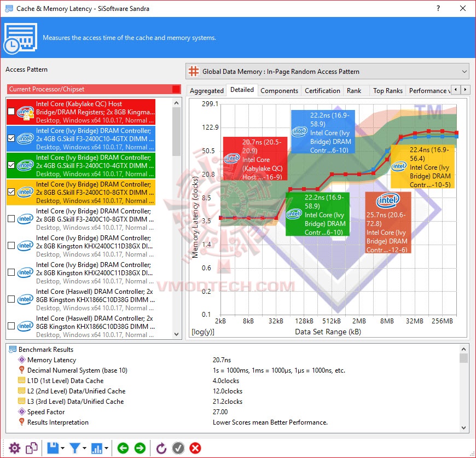476x458 pixels.
Task: Switch to the Rank tab
Action: pos(354,91)
